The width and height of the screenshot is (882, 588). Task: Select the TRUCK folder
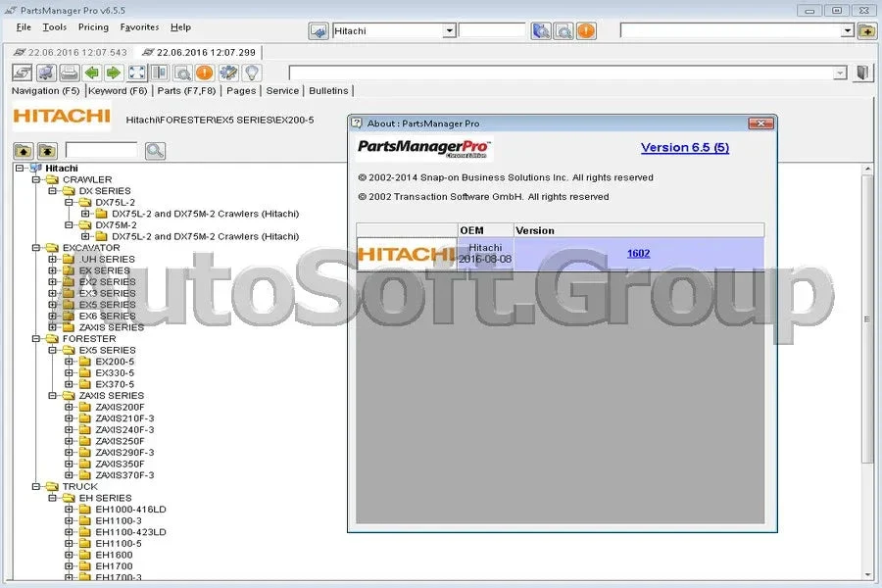(x=80, y=487)
